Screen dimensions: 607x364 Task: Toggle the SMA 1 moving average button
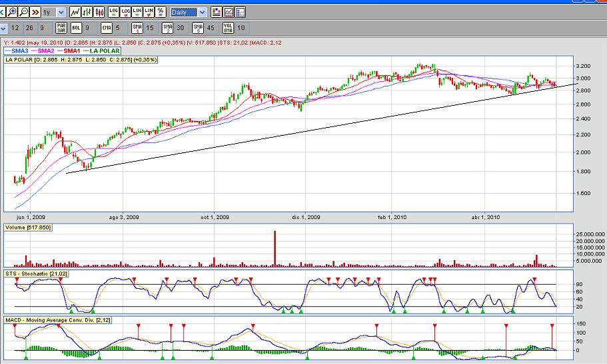[136, 28]
